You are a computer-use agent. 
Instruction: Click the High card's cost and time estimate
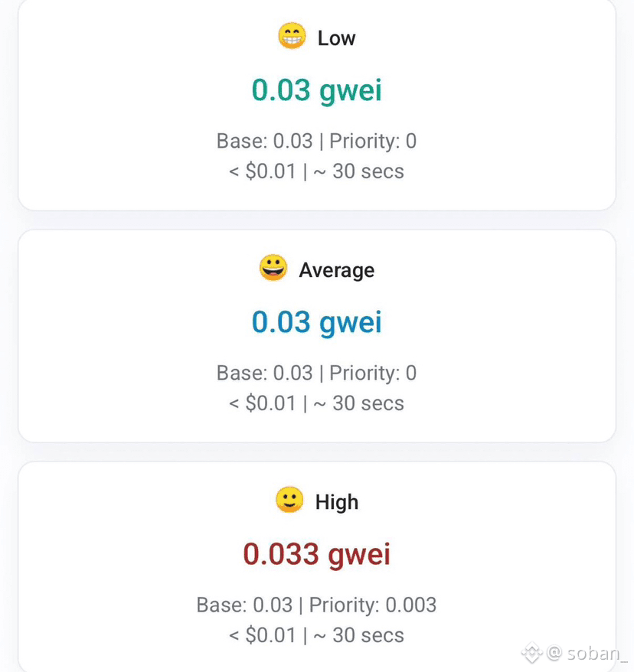point(317,635)
